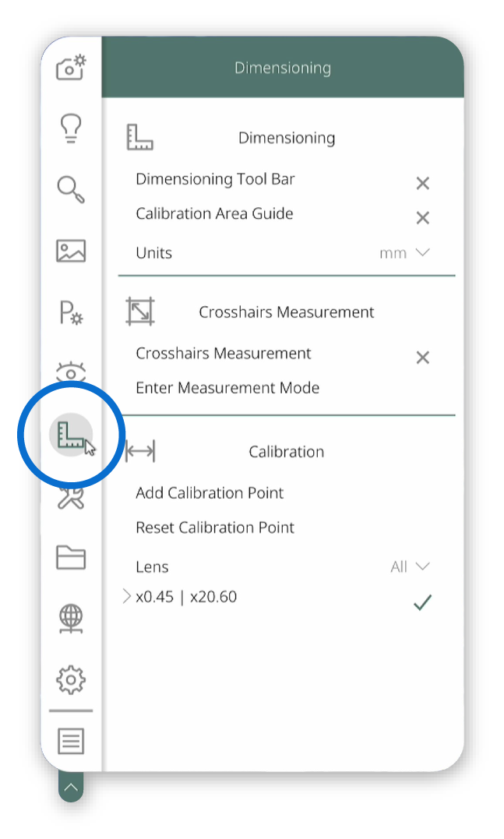Select the ruler Dimensioning sidebar icon
Image resolution: width=504 pixels, height=839 pixels.
[x=71, y=435]
